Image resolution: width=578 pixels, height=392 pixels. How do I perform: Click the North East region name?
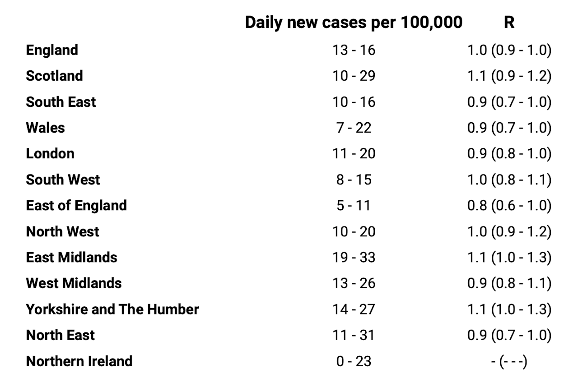click(x=61, y=335)
